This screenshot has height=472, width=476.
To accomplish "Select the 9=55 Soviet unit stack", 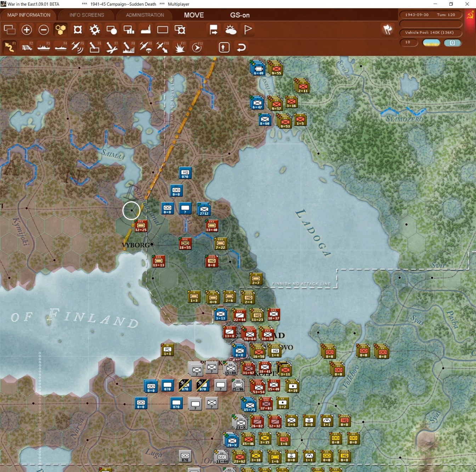I will pyautogui.click(x=276, y=68).
